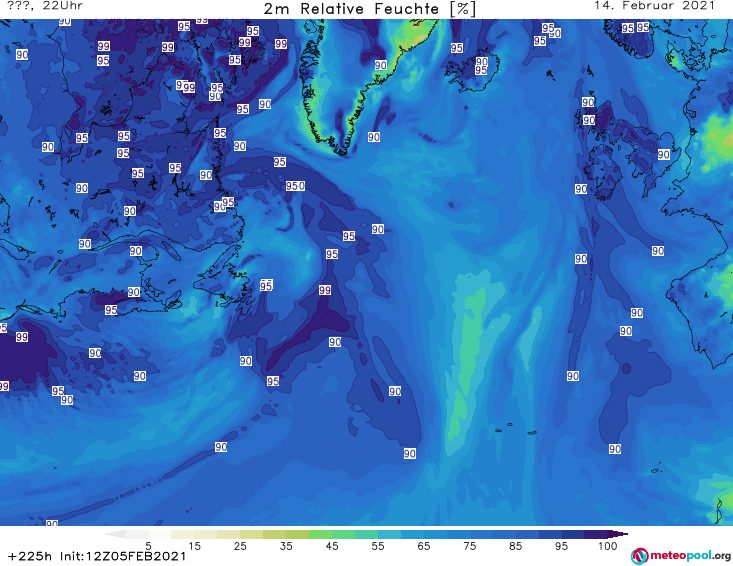Click the date "14. Februar 2021"
The image size is (733, 566).
click(x=654, y=6)
